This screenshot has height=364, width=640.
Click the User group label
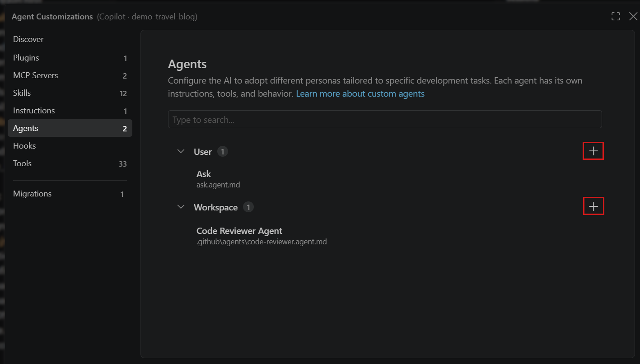(203, 152)
